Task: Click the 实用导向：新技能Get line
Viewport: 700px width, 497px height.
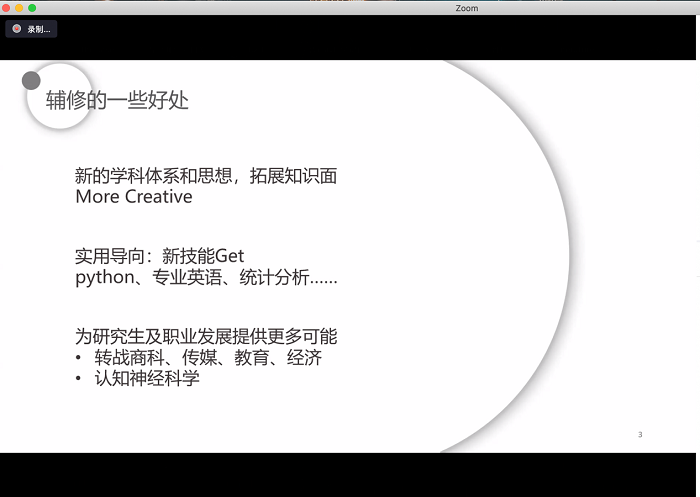Action: coord(160,256)
